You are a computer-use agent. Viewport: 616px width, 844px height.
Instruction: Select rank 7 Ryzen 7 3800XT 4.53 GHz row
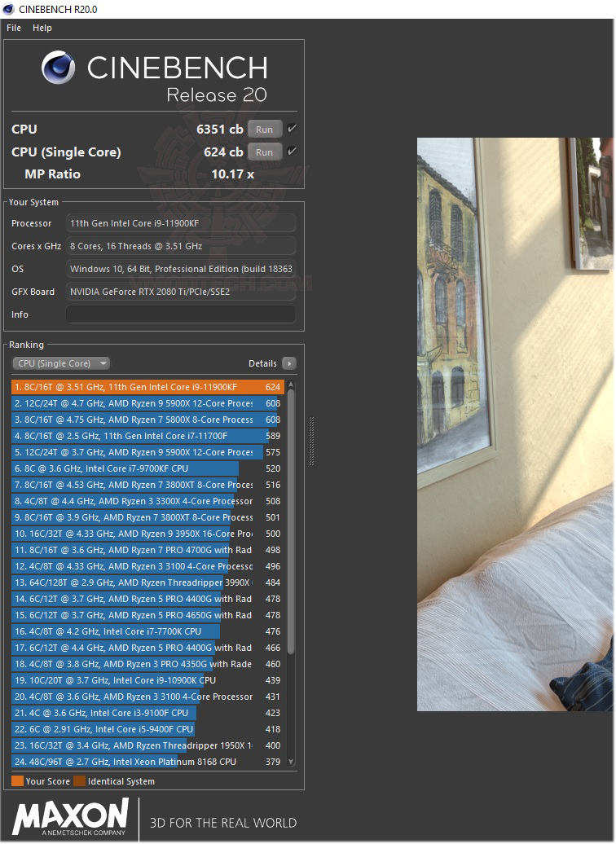[x=147, y=485]
